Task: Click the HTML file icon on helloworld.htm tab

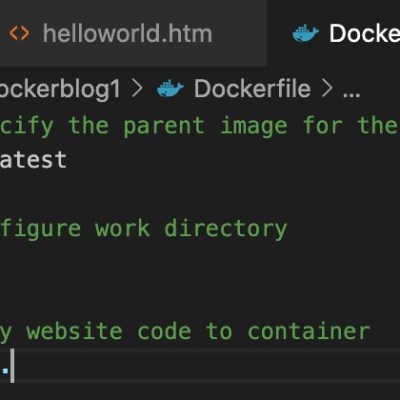Action: point(19,33)
